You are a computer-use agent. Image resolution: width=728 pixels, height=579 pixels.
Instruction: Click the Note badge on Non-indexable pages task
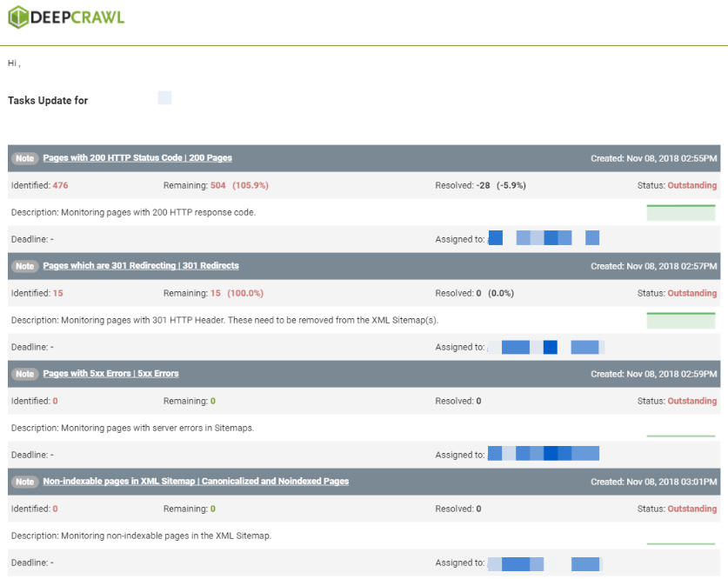(x=24, y=481)
